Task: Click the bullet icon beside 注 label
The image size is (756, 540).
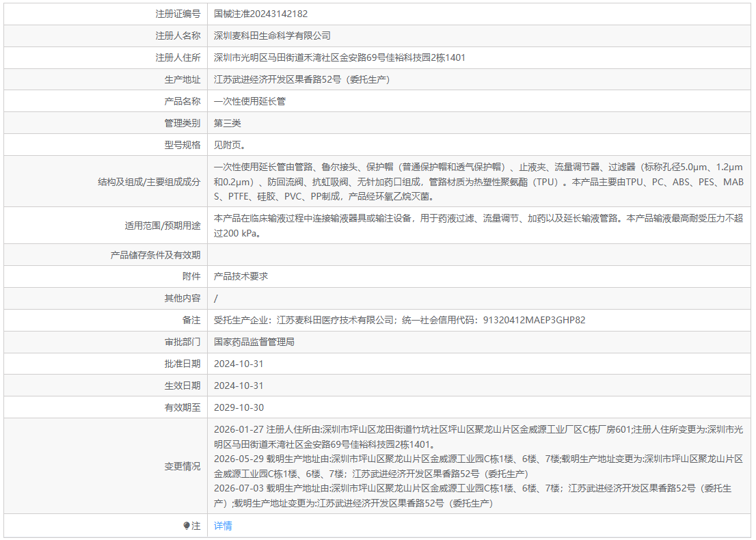Action: [x=187, y=526]
